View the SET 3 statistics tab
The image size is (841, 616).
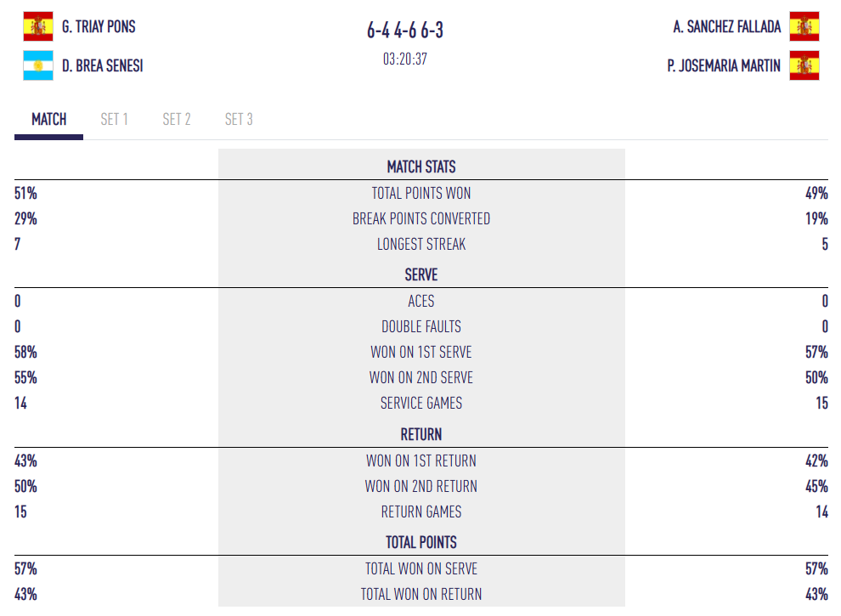click(239, 120)
